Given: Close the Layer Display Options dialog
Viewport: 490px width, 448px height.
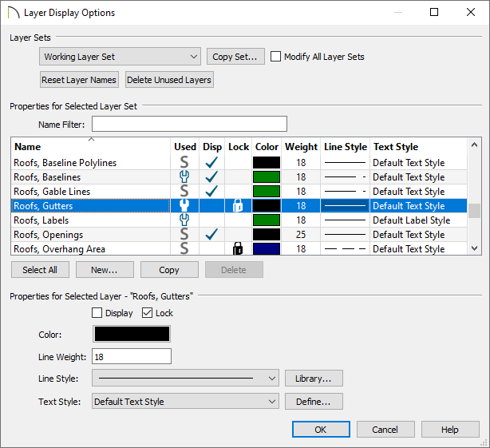Looking at the screenshot, I should 471,12.
